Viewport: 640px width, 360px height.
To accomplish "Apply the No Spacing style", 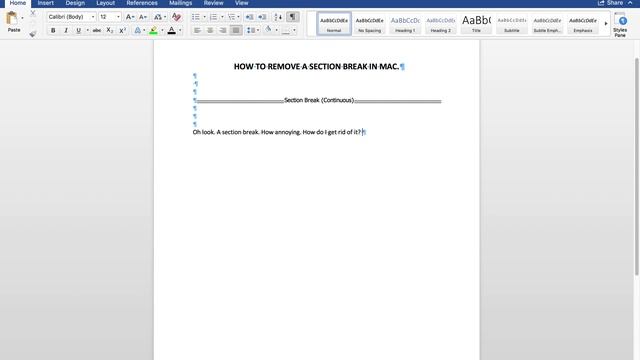I will pos(369,24).
